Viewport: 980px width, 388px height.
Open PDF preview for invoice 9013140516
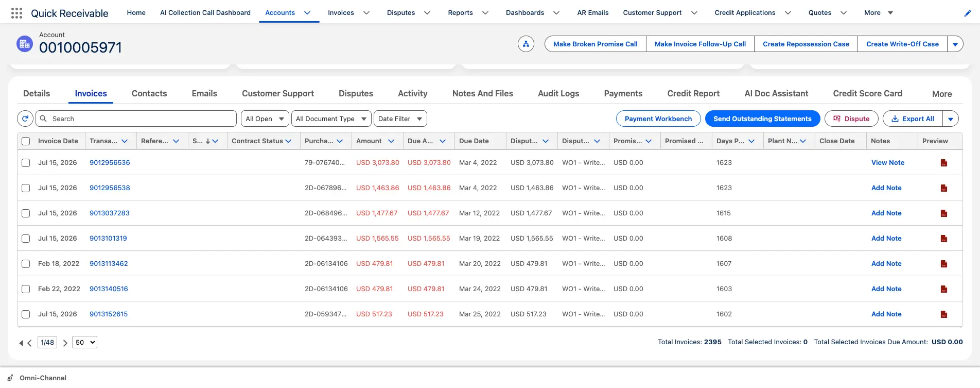(944, 289)
